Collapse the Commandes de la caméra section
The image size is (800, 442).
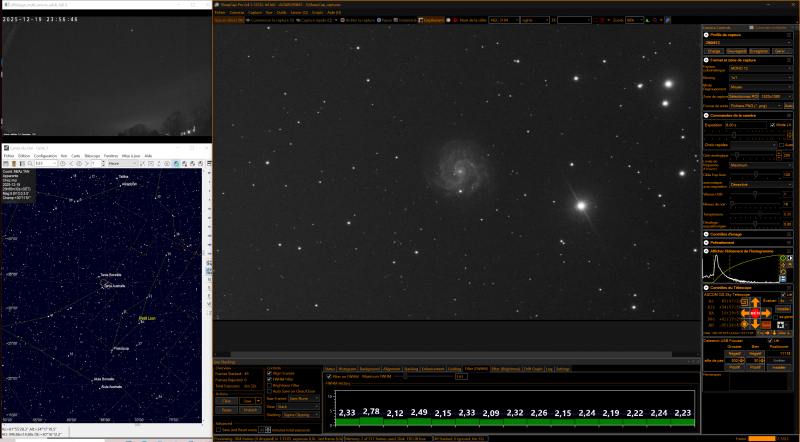706,115
